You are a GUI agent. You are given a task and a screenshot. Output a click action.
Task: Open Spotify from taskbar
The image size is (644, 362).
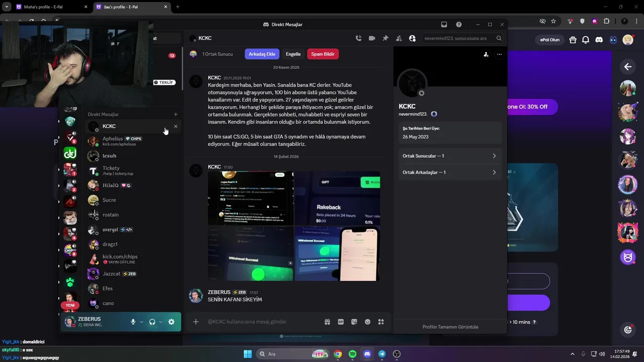tap(352, 354)
